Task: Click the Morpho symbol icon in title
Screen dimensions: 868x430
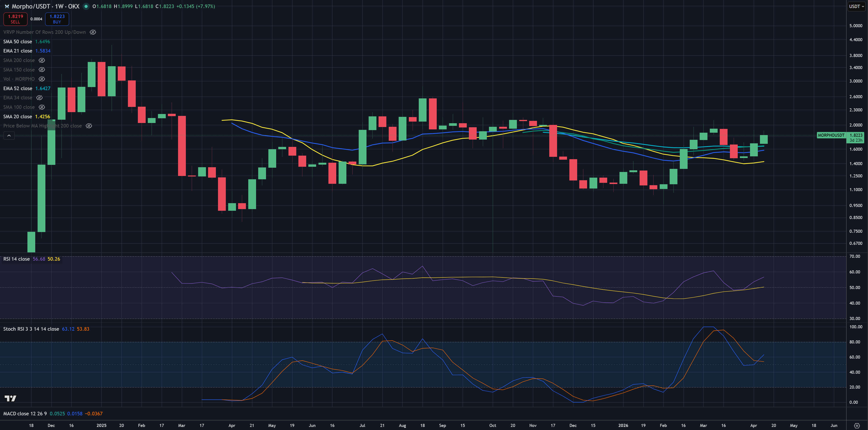Action: (x=7, y=6)
